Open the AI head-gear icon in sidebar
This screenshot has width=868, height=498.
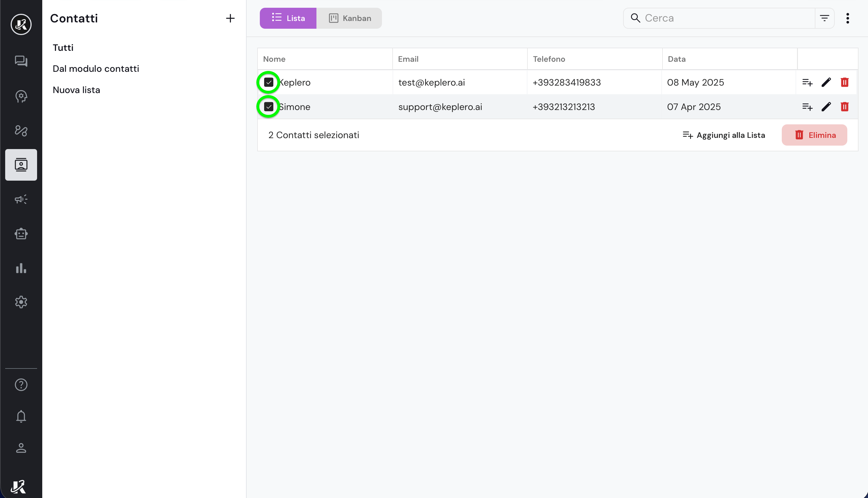(x=21, y=96)
